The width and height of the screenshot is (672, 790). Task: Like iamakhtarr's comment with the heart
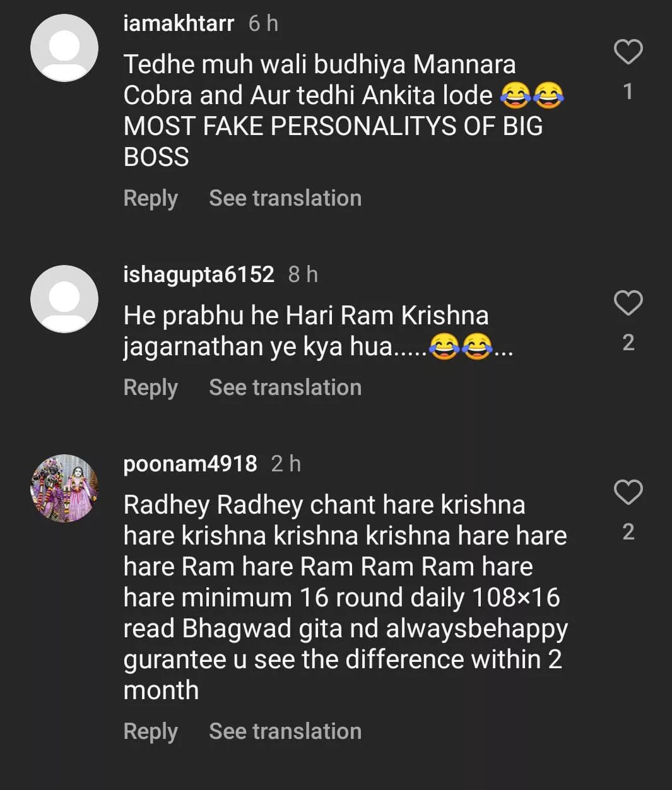tap(628, 52)
